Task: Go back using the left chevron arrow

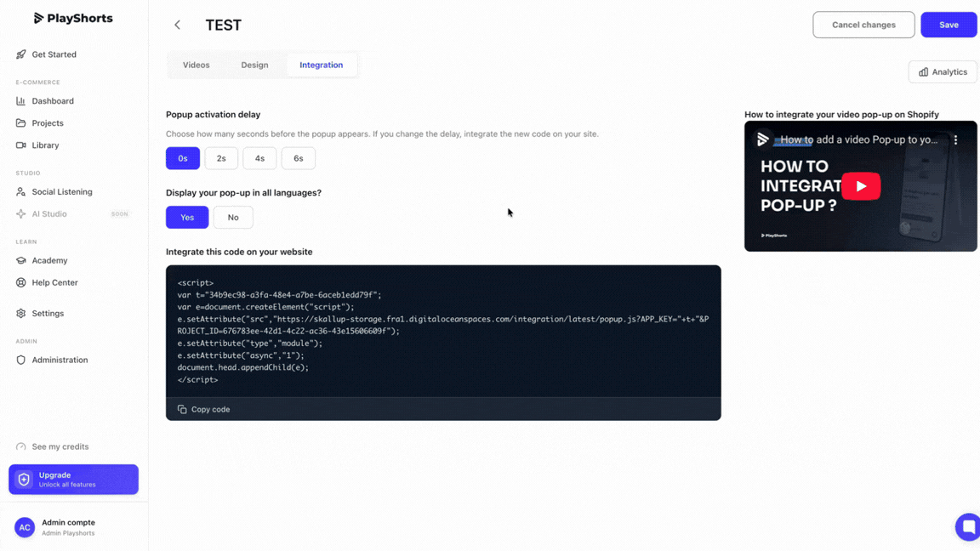Action: coord(178,25)
